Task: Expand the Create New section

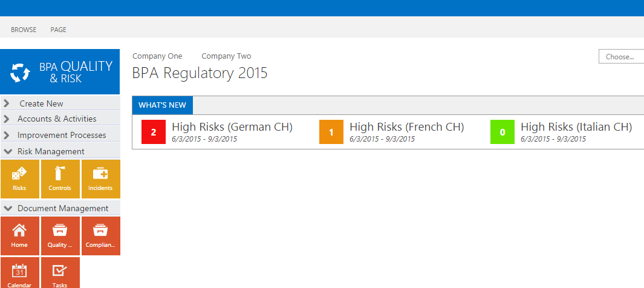Action: (60, 103)
